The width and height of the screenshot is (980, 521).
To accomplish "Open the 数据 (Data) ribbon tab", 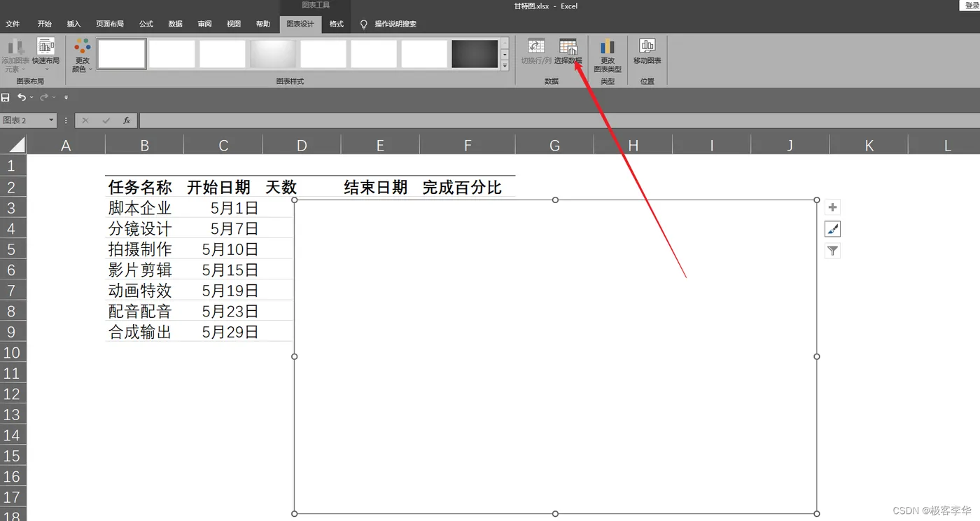I will pos(175,24).
